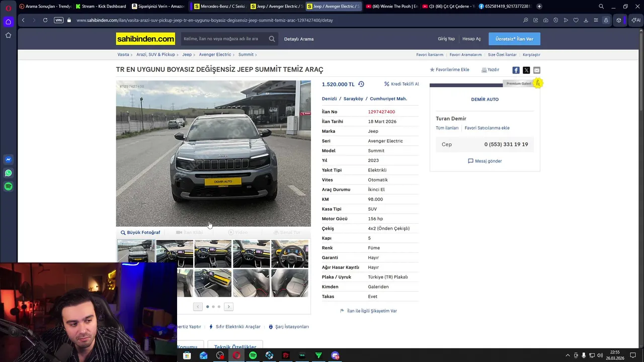Focus the site keyword search field
The image size is (644, 362).
[x=223, y=39]
